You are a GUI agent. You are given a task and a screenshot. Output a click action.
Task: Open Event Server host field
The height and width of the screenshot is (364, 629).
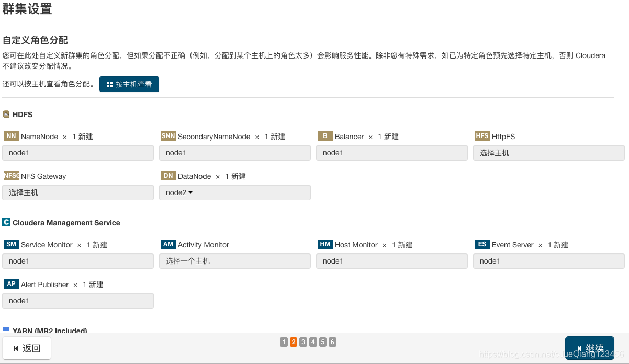click(549, 261)
